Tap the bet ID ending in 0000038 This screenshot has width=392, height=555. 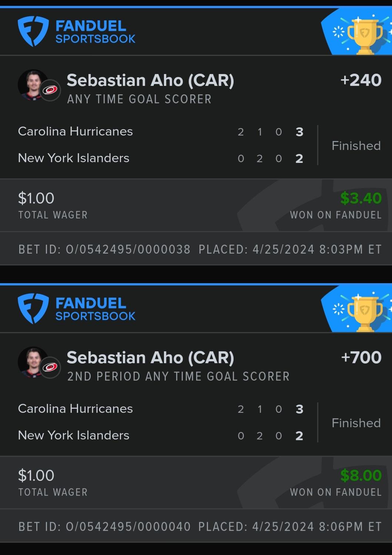point(104,249)
